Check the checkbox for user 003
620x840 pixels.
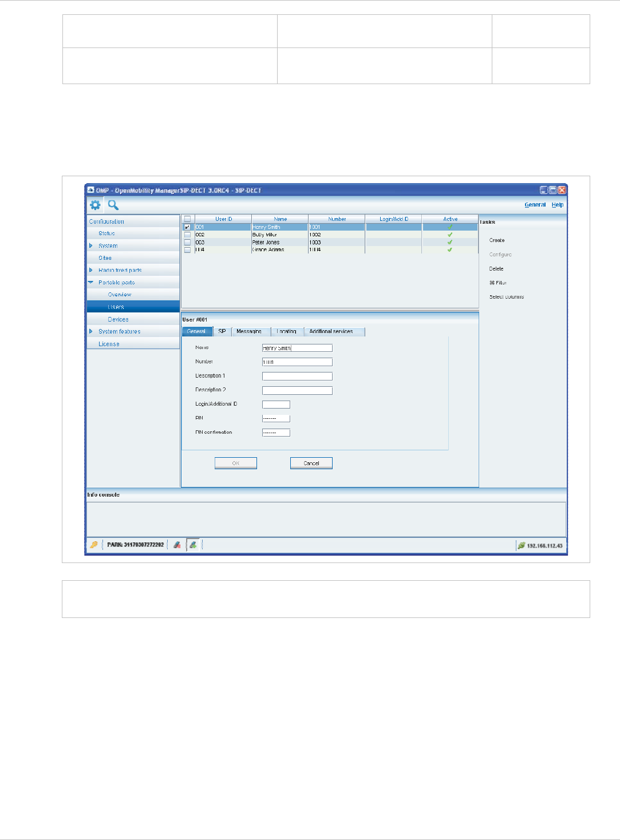tap(187, 242)
